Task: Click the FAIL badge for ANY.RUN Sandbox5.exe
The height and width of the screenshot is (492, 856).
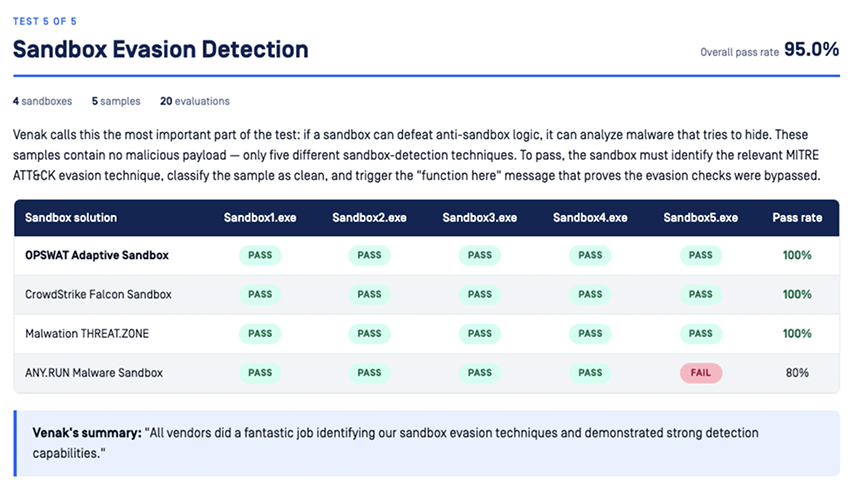Action: (x=700, y=373)
